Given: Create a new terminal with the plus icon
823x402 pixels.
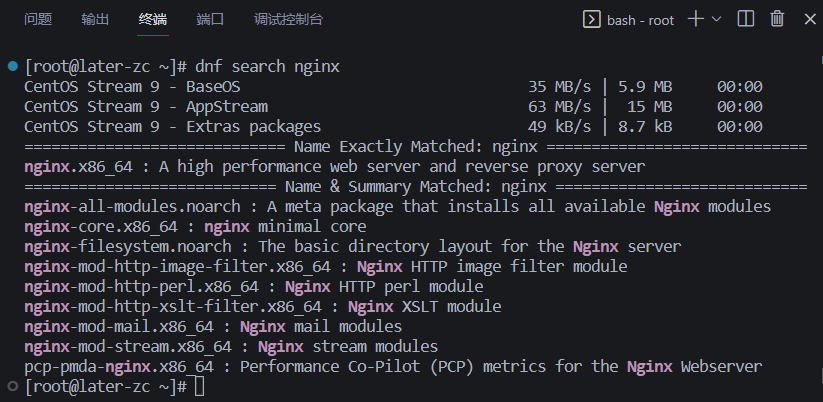Looking at the screenshot, I should [x=695, y=19].
